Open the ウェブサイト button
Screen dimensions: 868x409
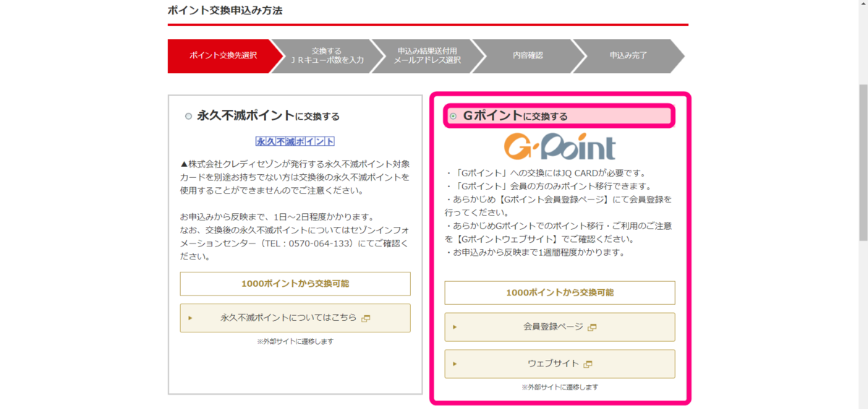560,363
